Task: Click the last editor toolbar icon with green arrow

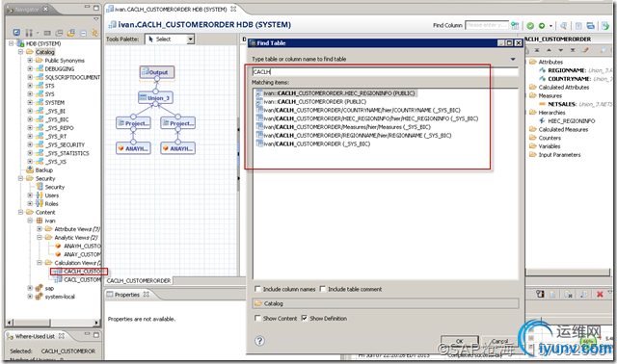Action: tap(604, 26)
